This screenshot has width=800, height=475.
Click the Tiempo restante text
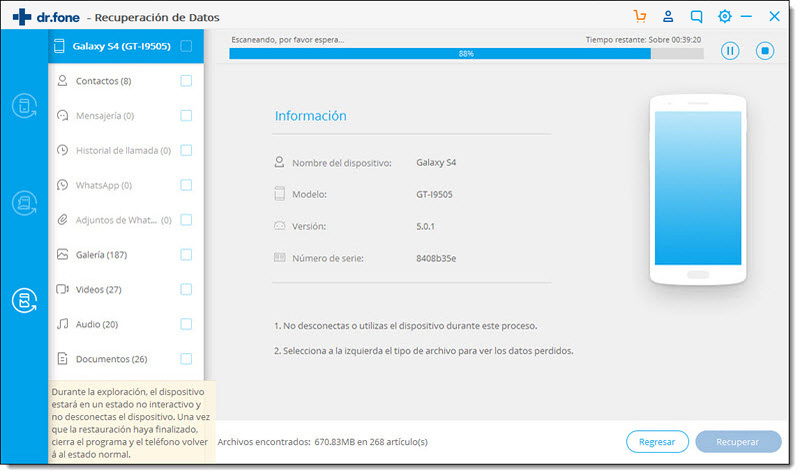click(x=643, y=40)
